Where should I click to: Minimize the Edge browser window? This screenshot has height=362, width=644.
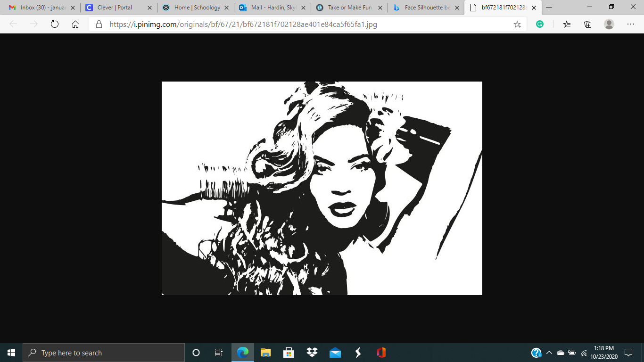590,7
